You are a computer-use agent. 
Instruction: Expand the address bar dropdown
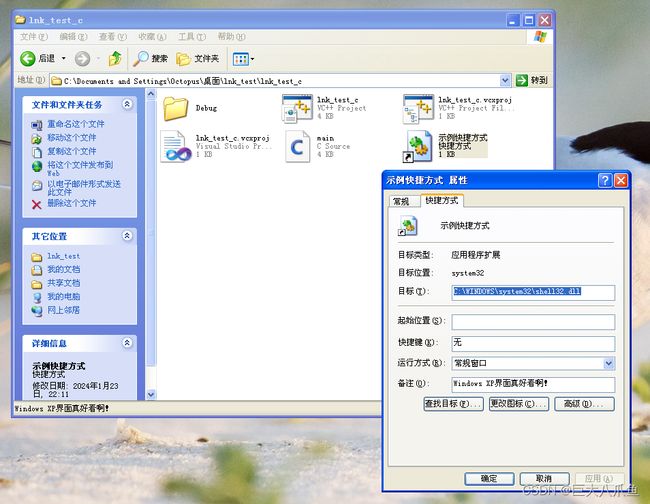click(505, 80)
